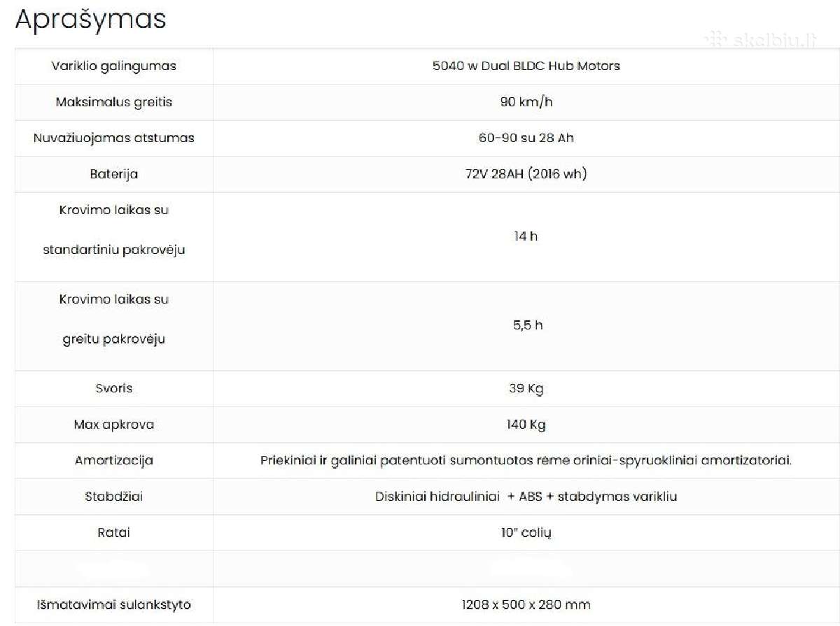Select the greitu pakrovėju label cell
This screenshot has width=840, height=626.
114,326
